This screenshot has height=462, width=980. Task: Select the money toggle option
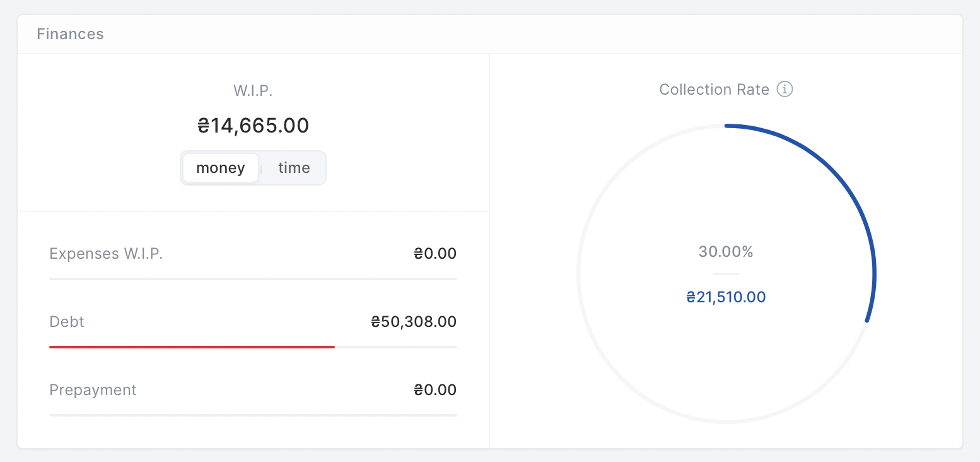(221, 168)
